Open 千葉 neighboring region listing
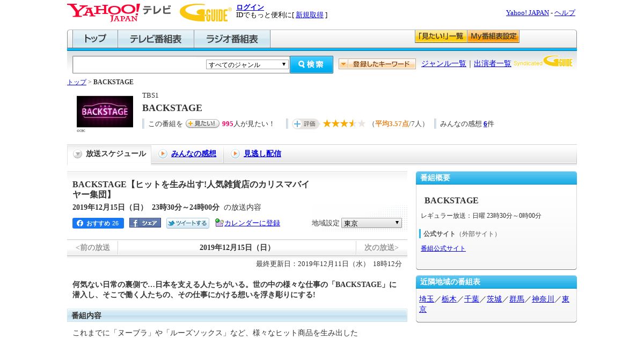Viewport: 644px width, 338px height. pos(472,299)
